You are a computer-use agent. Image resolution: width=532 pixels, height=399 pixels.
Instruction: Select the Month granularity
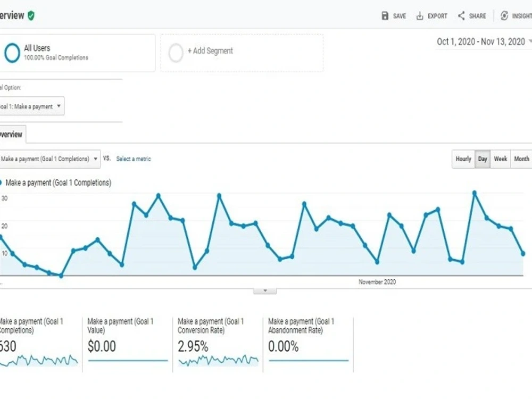click(521, 159)
